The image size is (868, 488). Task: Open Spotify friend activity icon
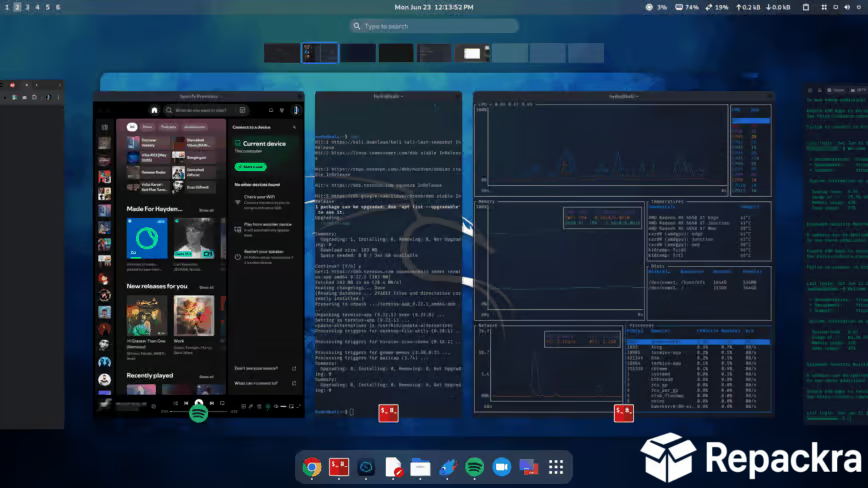point(282,110)
